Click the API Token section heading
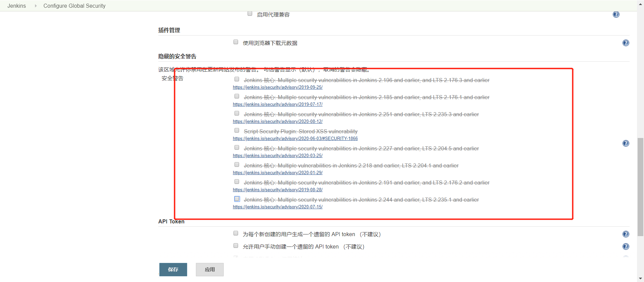This screenshot has height=282, width=644. (x=171, y=222)
